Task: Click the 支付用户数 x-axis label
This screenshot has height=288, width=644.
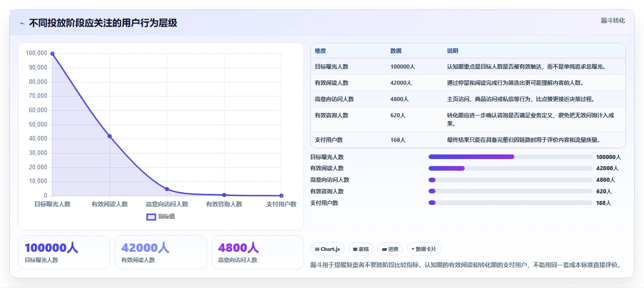Action: [281, 204]
